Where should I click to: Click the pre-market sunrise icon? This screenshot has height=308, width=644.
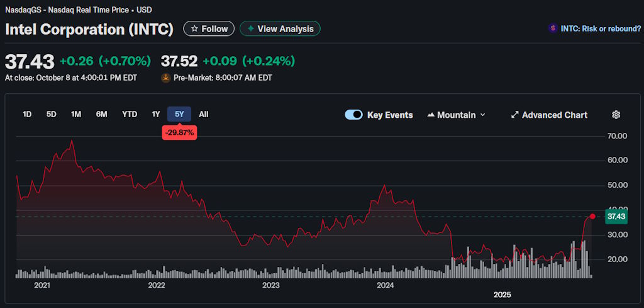coord(166,78)
